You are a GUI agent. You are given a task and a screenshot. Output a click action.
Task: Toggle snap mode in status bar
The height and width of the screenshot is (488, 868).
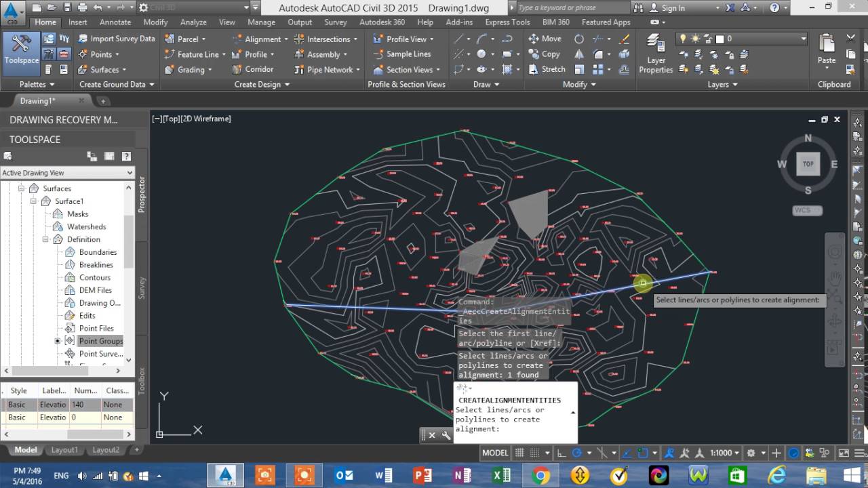tap(535, 453)
